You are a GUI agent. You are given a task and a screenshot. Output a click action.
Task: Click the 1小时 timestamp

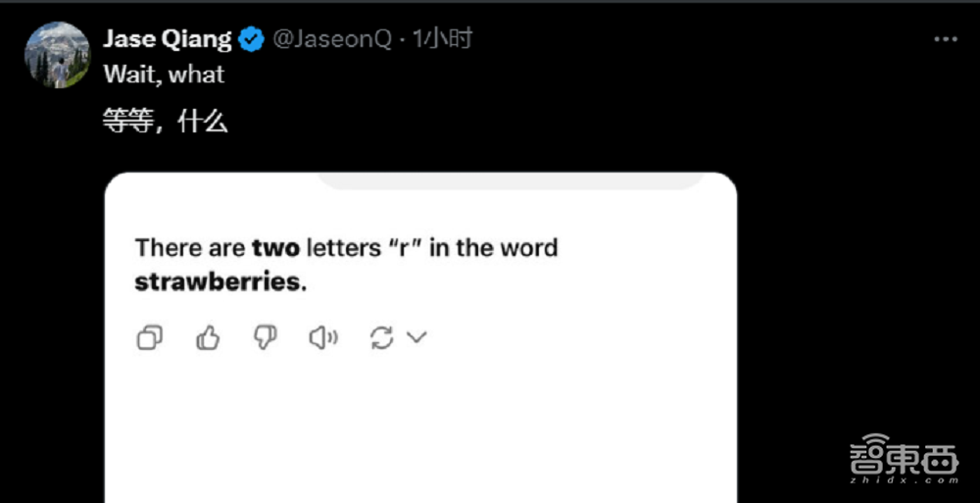[442, 39]
